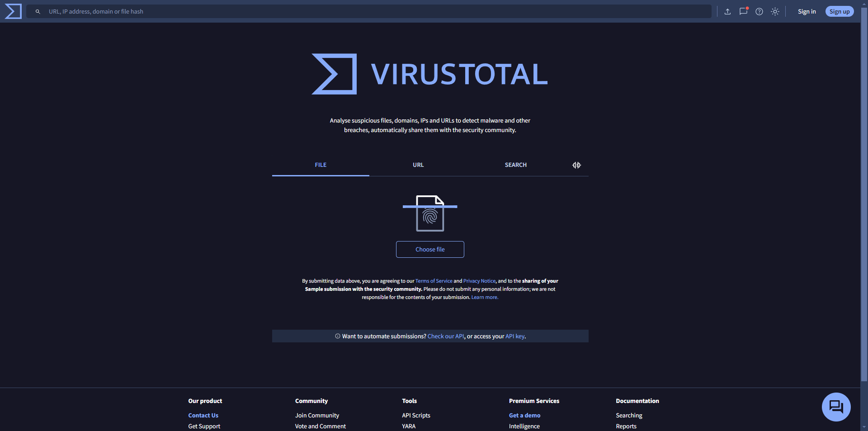The height and width of the screenshot is (431, 868).
Task: Open the Searching documentation link
Action: click(629, 415)
